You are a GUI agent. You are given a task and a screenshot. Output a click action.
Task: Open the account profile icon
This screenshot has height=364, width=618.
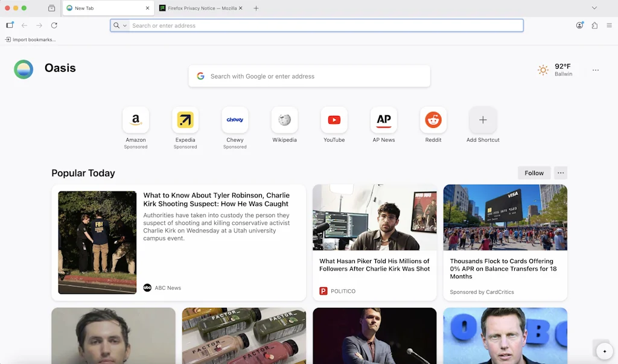pos(579,25)
